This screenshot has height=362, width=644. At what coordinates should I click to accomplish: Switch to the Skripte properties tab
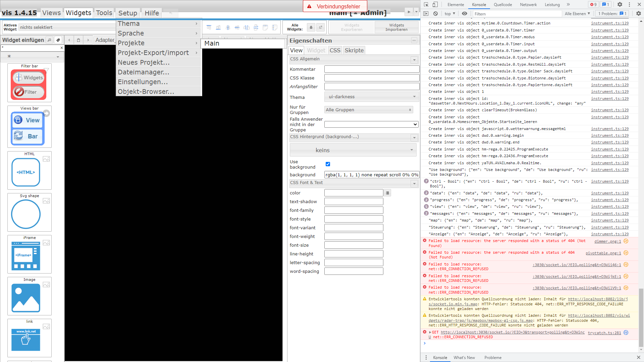pos(354,50)
